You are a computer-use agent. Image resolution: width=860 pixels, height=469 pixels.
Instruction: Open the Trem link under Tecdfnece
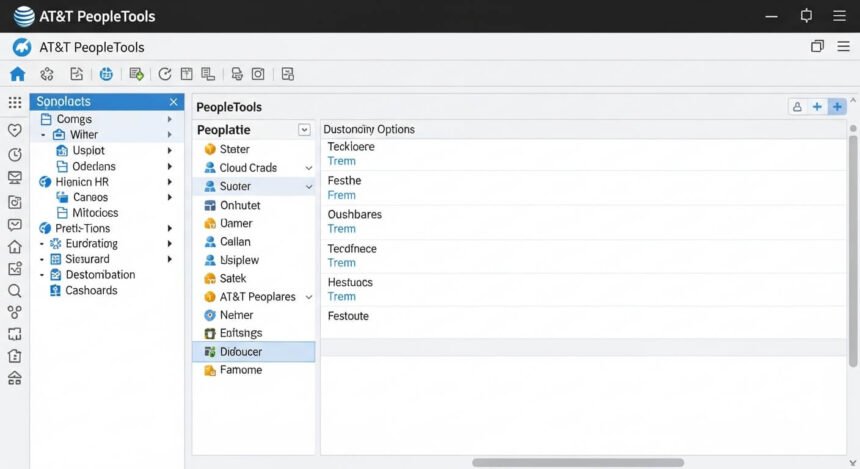341,263
